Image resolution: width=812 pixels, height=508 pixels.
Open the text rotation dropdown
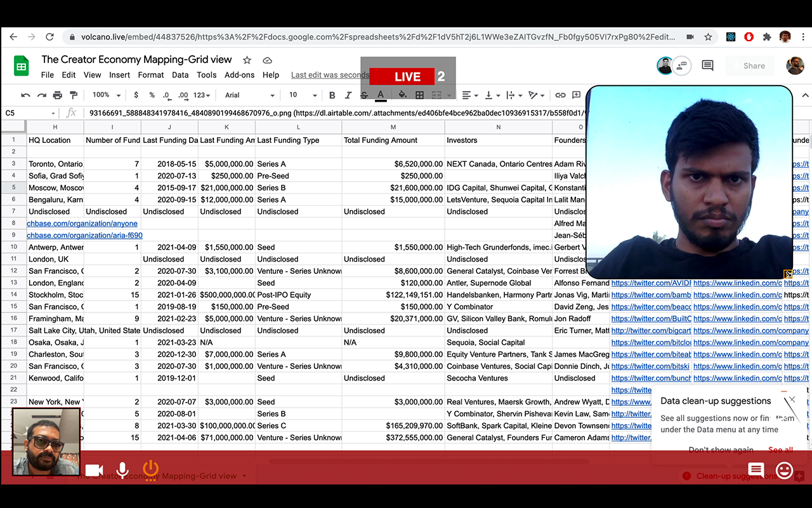coord(536,95)
